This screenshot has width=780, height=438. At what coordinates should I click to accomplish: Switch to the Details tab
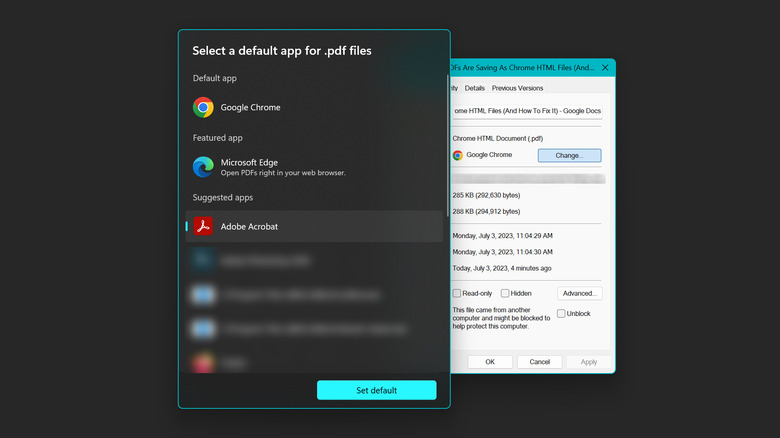click(x=474, y=88)
